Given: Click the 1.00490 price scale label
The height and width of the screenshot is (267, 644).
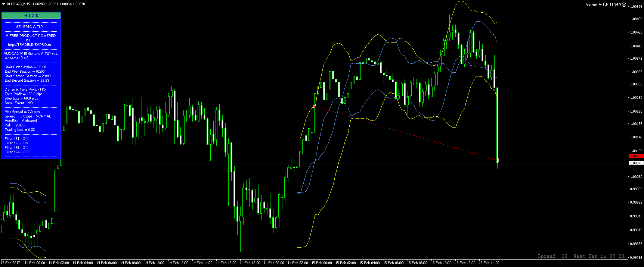Looking at the screenshot, I should 636,19.
